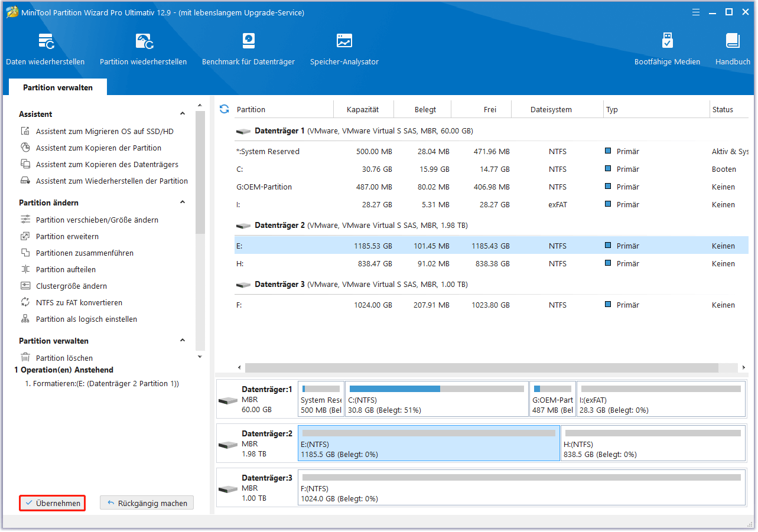Select G:OEM-Part block in disk map

click(x=552, y=400)
